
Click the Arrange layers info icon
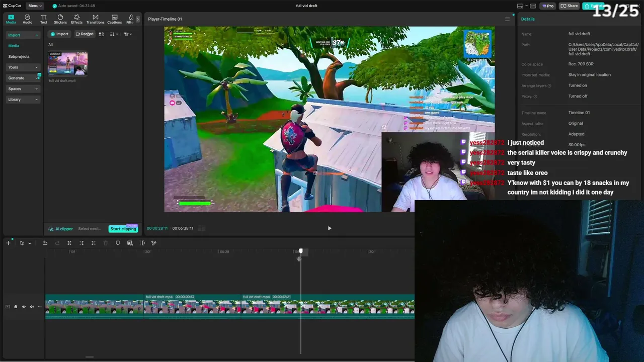(549, 86)
